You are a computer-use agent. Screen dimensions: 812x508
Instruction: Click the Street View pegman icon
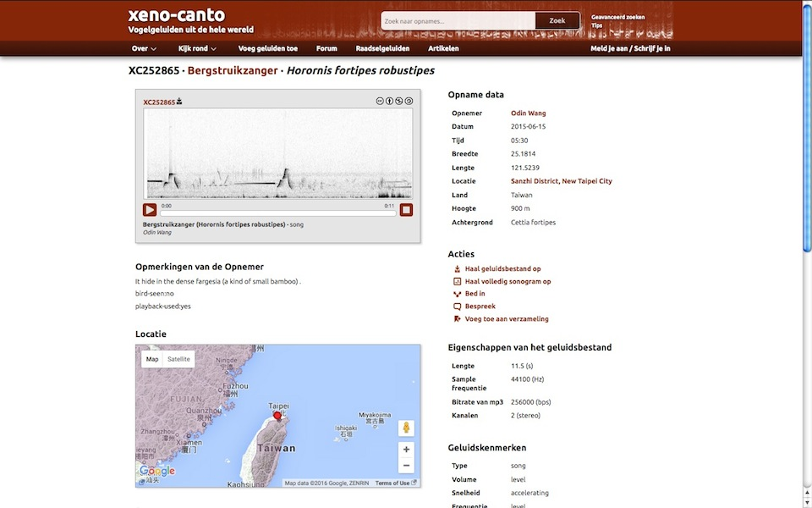click(x=406, y=428)
